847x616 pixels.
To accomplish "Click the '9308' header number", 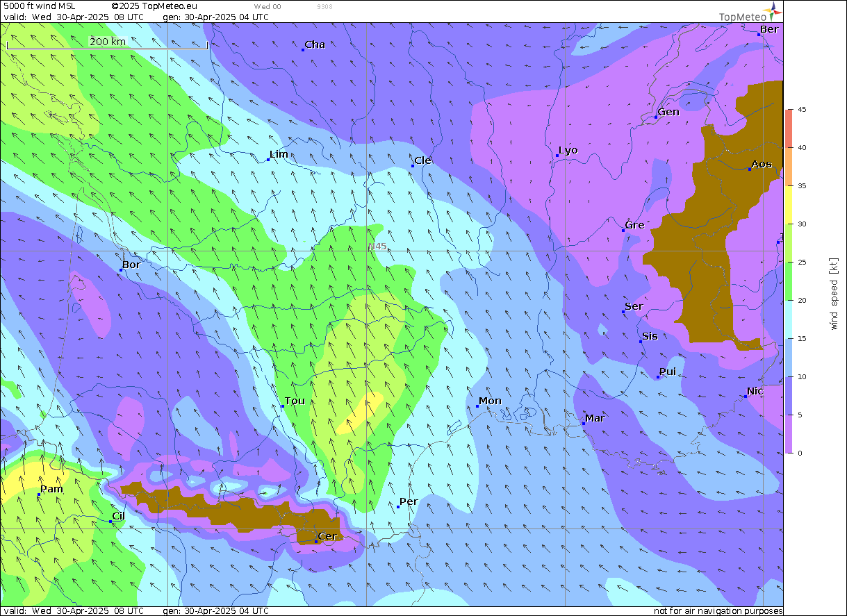I will click(324, 6).
